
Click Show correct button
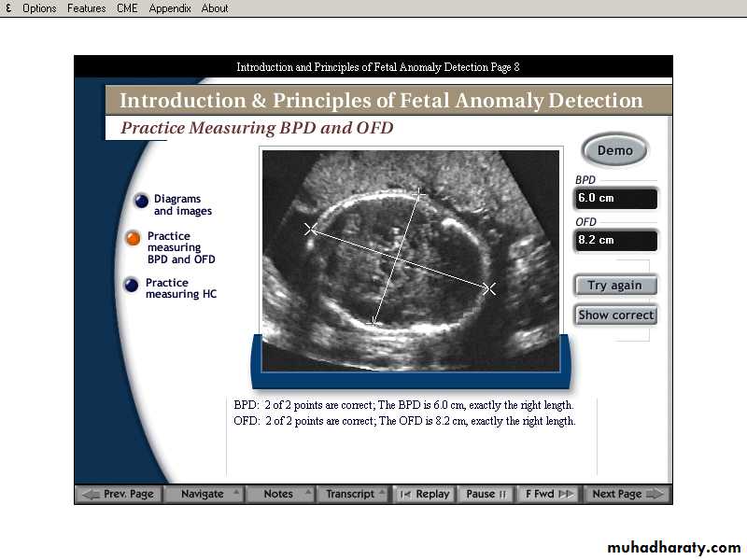(x=615, y=315)
